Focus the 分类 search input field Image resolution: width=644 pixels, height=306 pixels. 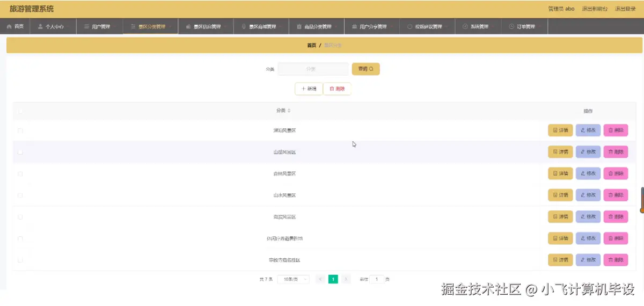click(x=313, y=69)
